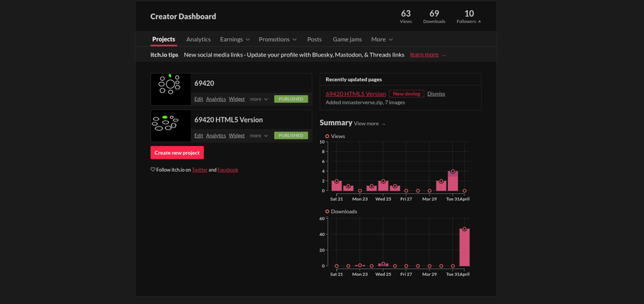Viewport: 644px width, 304px height.
Task: Edit the 69420 HTML5 Version project
Action: pyautogui.click(x=199, y=136)
